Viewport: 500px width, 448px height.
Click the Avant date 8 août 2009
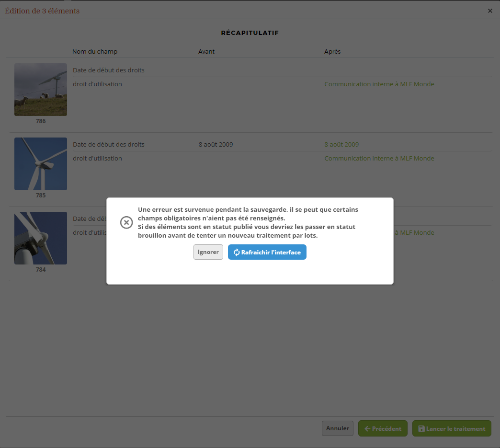tap(216, 144)
